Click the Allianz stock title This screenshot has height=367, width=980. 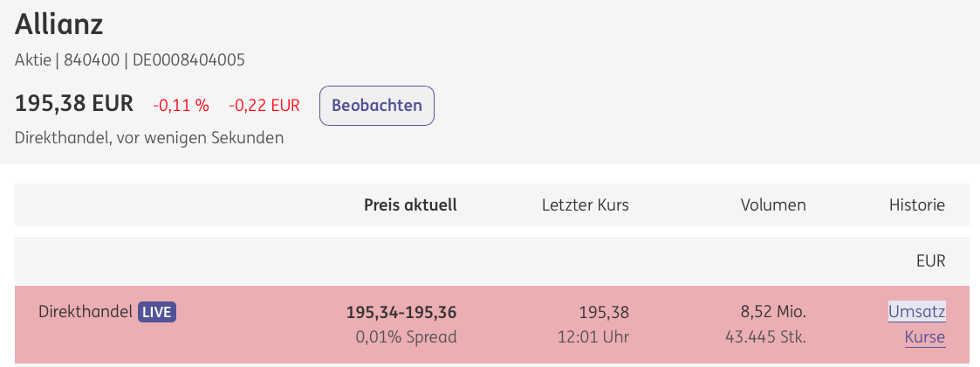(59, 24)
